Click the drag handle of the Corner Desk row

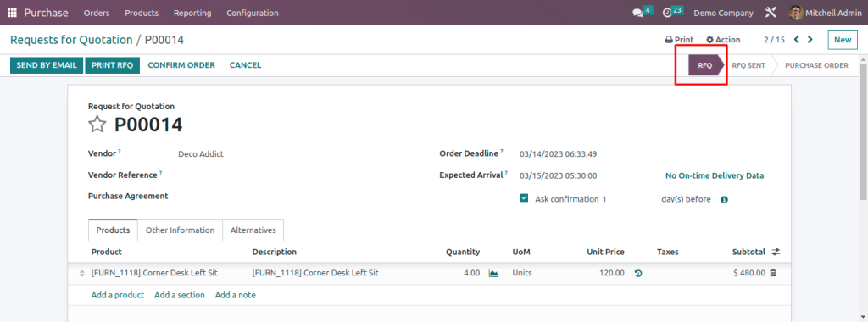[82, 274]
